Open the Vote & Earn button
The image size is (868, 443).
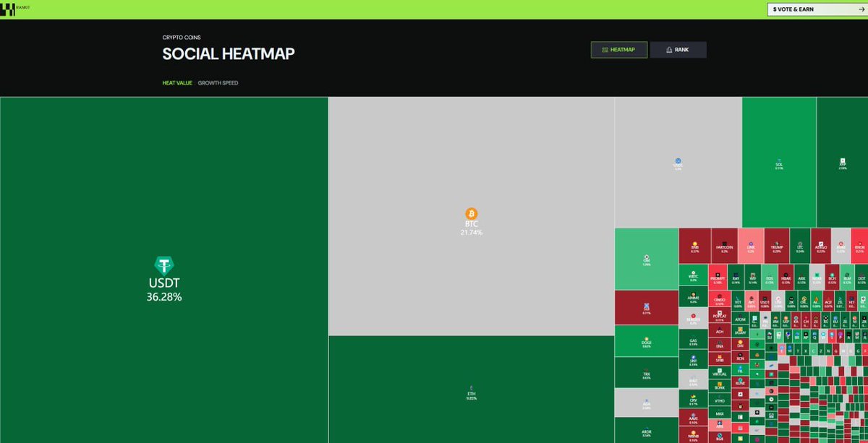pos(817,9)
